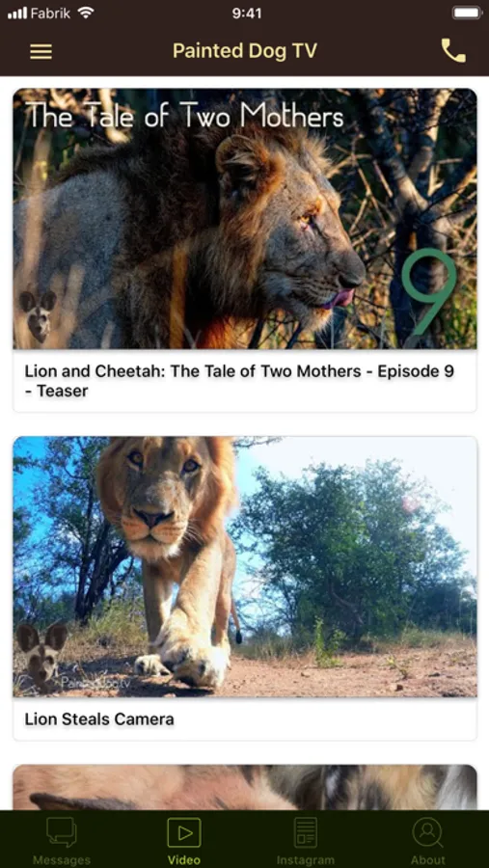Tap the 9:41 clock in status bar
489x868 pixels.
[x=247, y=13]
